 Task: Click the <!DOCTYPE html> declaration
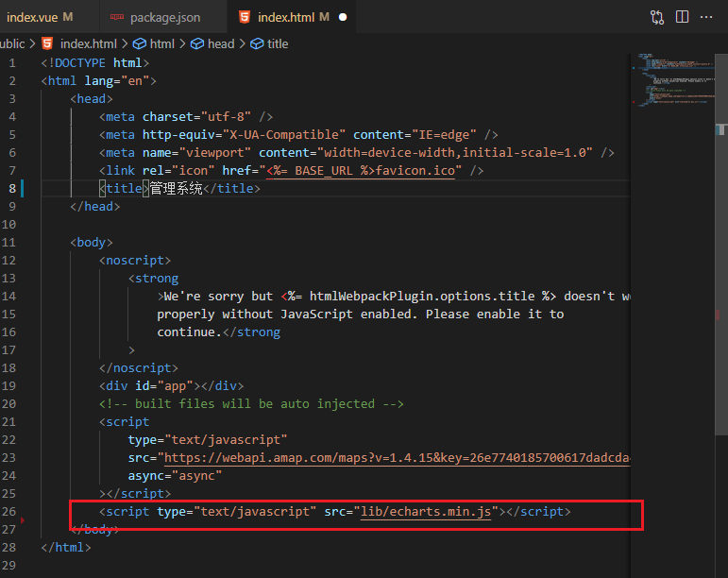[95, 62]
